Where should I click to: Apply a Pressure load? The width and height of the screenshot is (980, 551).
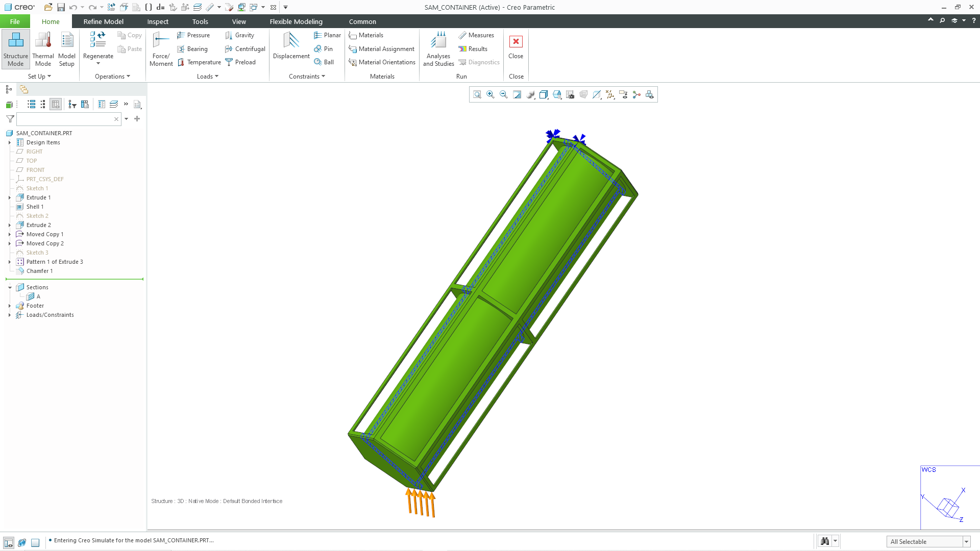coord(194,35)
